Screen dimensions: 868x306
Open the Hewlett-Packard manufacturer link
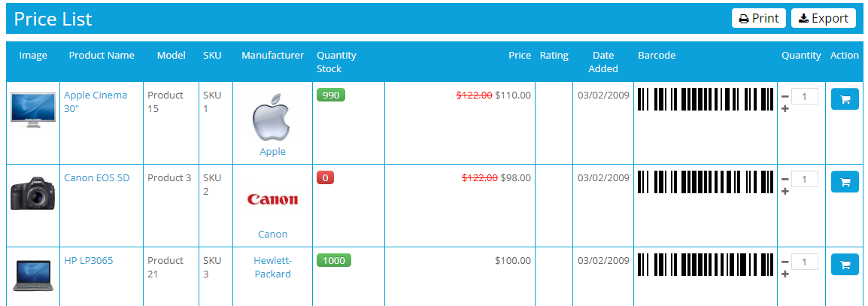pyautogui.click(x=272, y=268)
